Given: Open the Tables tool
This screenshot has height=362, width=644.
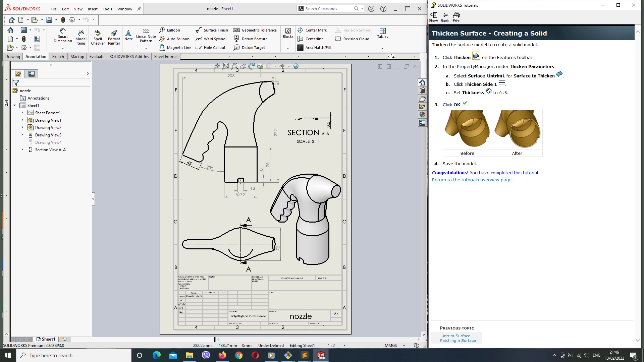Looking at the screenshot, I should point(382,33).
